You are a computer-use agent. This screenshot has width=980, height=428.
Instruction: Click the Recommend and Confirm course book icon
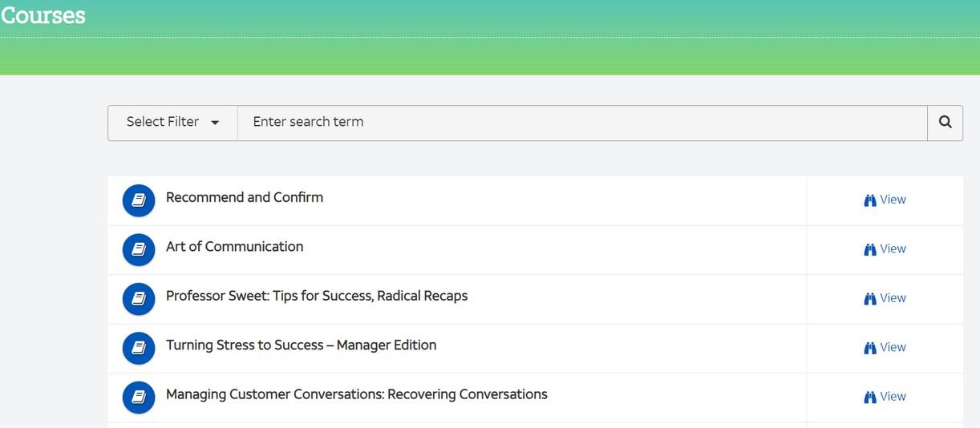pyautogui.click(x=139, y=200)
